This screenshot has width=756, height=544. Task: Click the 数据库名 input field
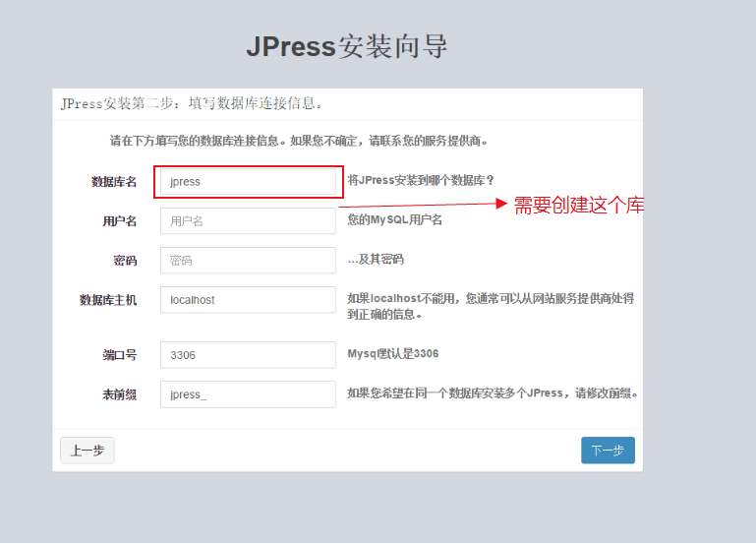248,182
